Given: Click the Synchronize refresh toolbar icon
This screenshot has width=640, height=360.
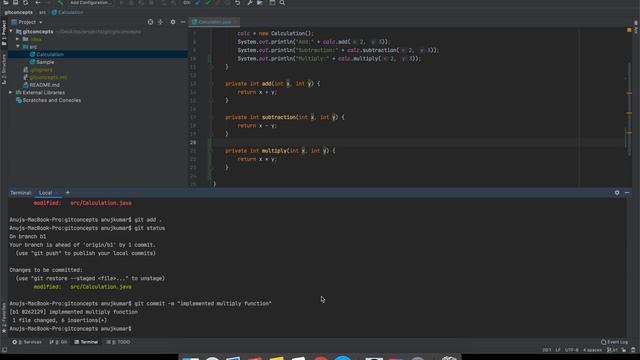Looking at the screenshot, I should (x=25, y=2).
